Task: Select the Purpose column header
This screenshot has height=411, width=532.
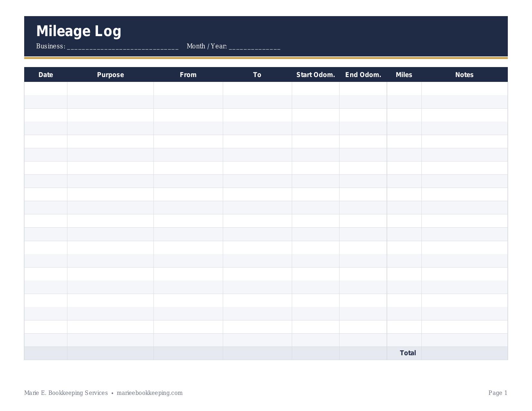Action: [111, 75]
